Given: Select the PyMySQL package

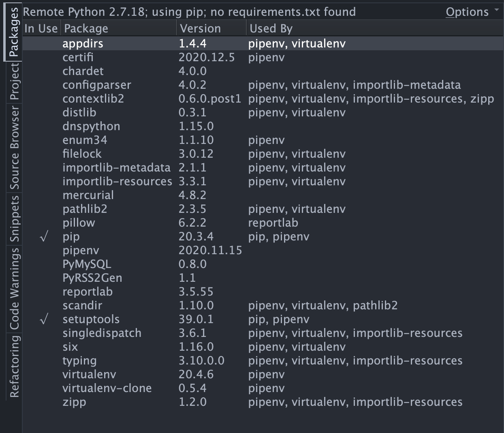Looking at the screenshot, I should coord(87,264).
